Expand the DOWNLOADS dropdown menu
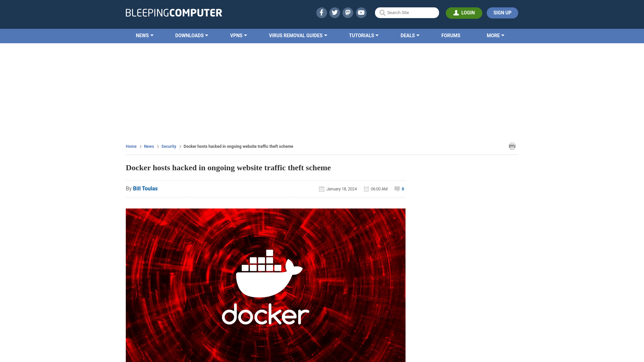 (192, 35)
